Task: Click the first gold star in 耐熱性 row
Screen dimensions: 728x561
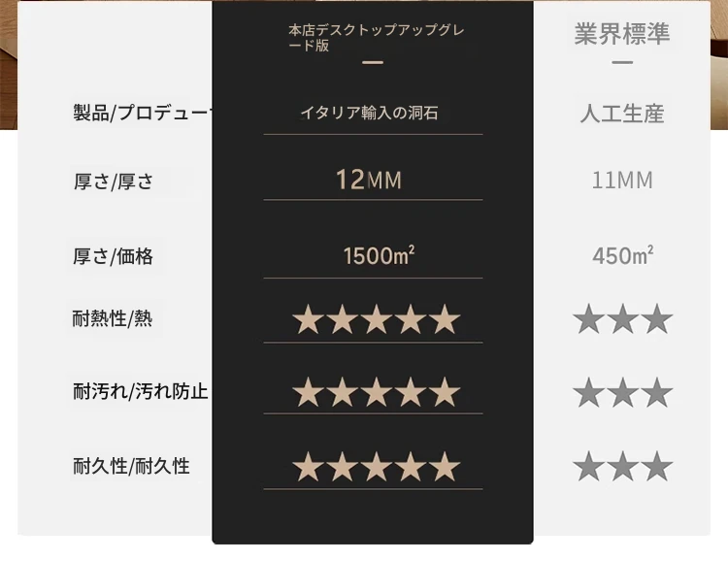Action: [x=308, y=319]
